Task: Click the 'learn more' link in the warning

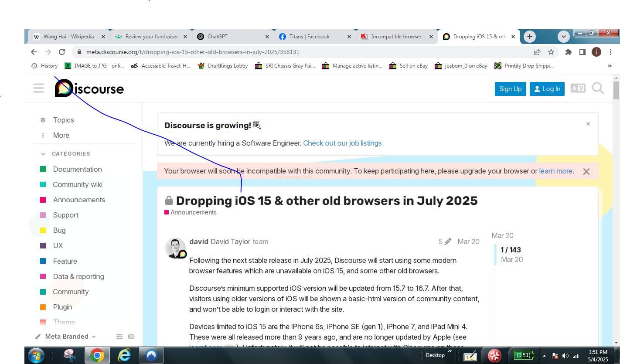Action: point(555,171)
